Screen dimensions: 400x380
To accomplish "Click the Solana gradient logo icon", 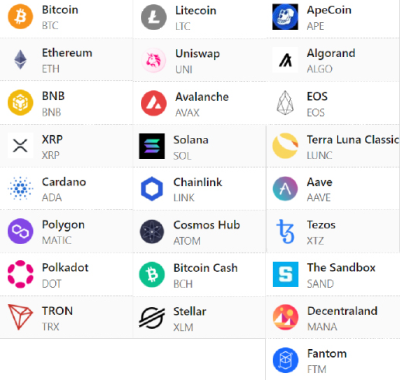I will (x=152, y=146).
